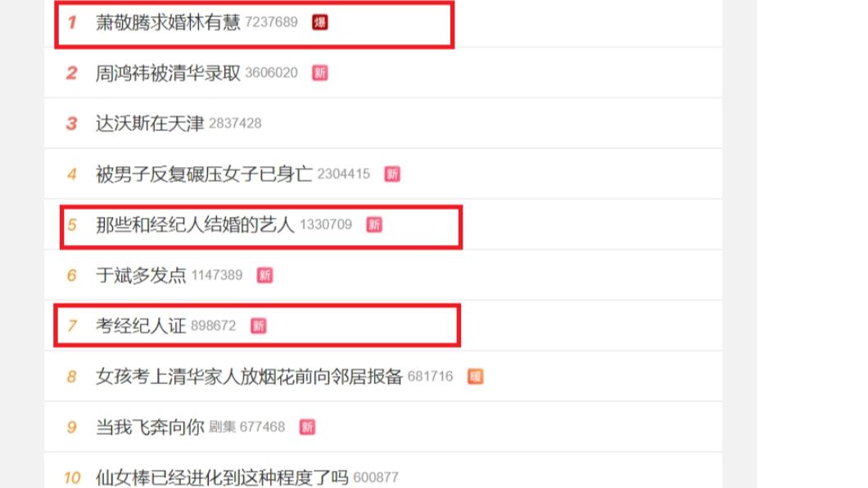Click the 新 badge beside 于斌多发点
This screenshot has height=488, width=868.
coord(264,276)
